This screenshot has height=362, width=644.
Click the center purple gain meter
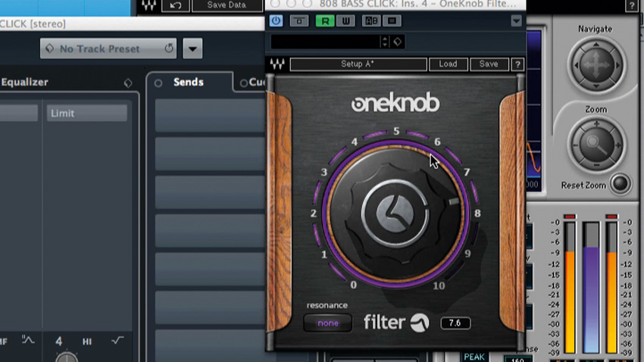pyautogui.click(x=591, y=287)
